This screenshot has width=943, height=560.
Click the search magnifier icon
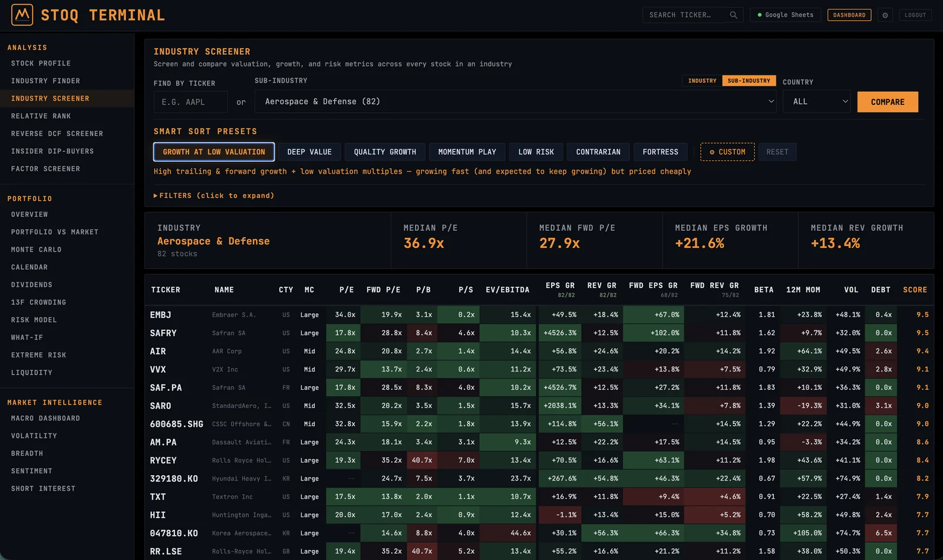[733, 15]
